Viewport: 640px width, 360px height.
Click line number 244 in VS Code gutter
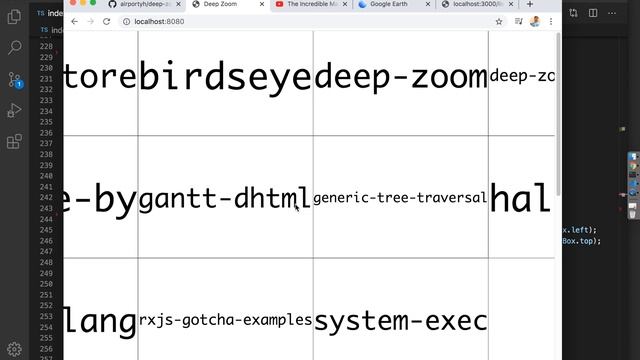click(x=46, y=219)
